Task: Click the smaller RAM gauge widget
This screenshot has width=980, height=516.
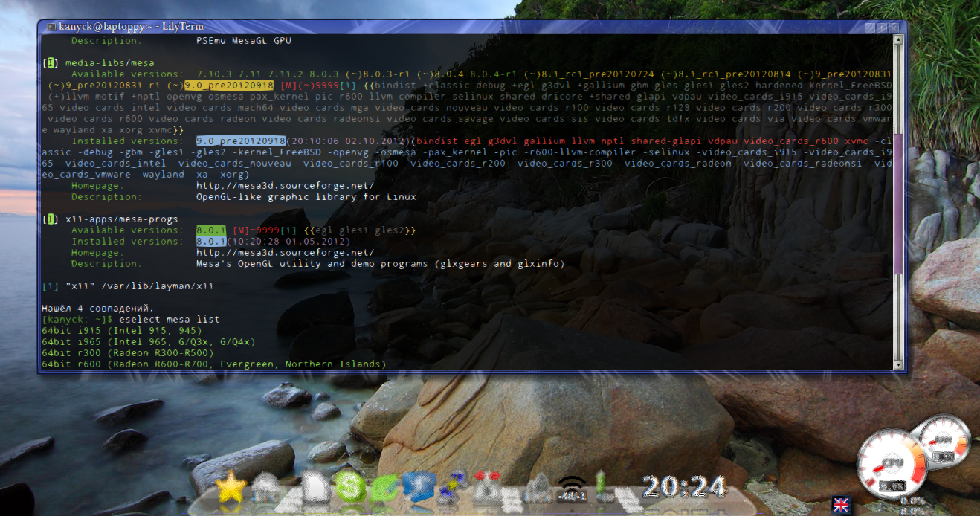Action: [x=942, y=443]
